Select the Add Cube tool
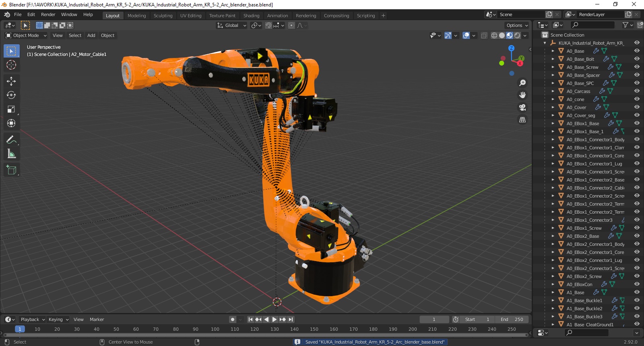The width and height of the screenshot is (644, 346). coord(11,170)
